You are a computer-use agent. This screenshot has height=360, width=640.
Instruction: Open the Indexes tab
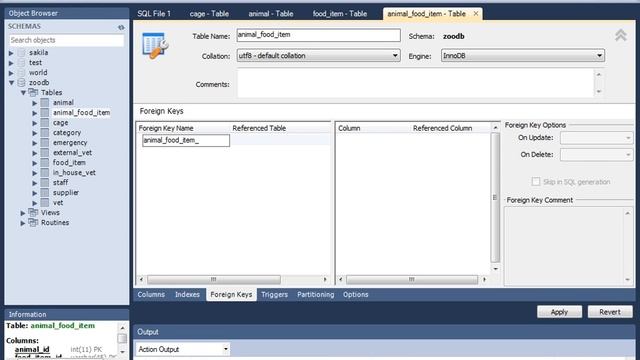pos(187,294)
